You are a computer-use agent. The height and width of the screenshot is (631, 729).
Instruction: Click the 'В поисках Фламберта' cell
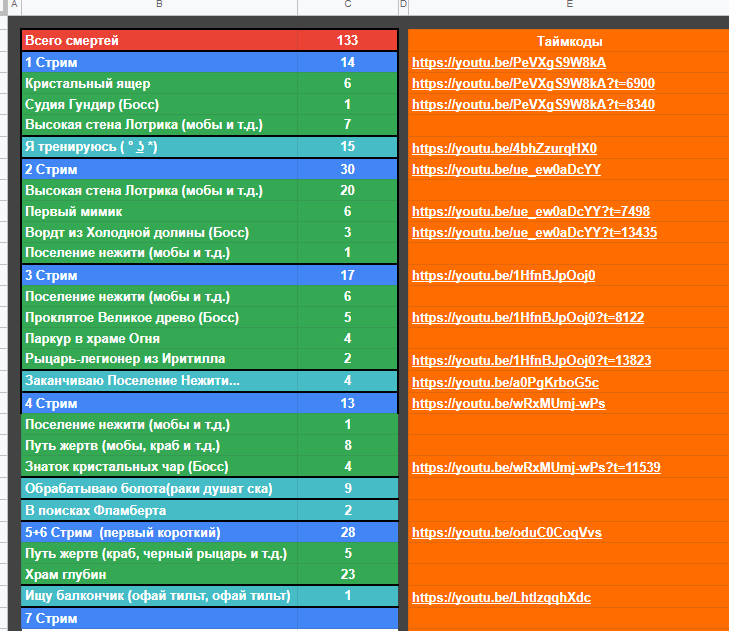[x=160, y=510]
